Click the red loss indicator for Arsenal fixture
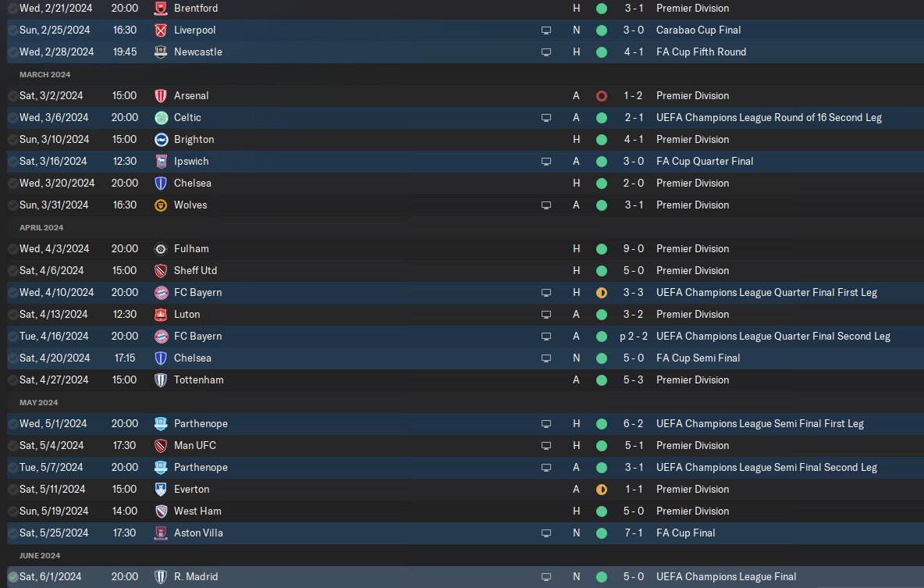The image size is (924, 588). tap(602, 96)
